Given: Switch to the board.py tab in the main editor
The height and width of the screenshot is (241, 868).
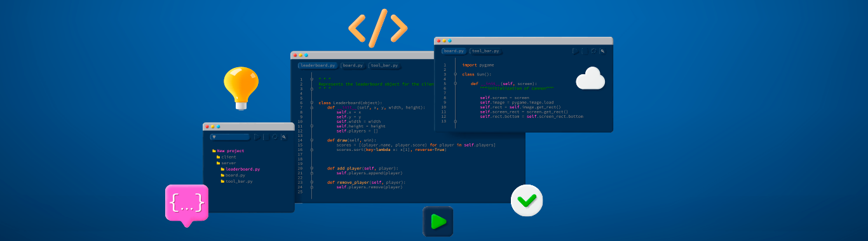Looking at the screenshot, I should click(x=352, y=65).
